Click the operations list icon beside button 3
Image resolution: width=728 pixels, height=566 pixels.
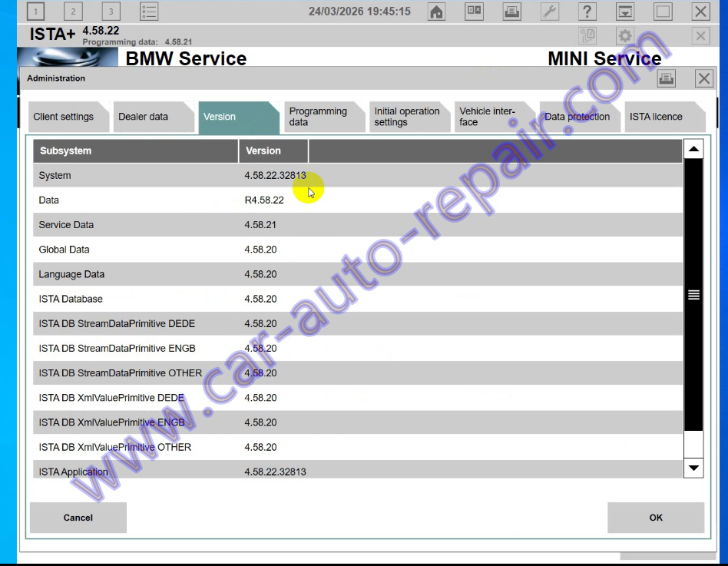148,11
